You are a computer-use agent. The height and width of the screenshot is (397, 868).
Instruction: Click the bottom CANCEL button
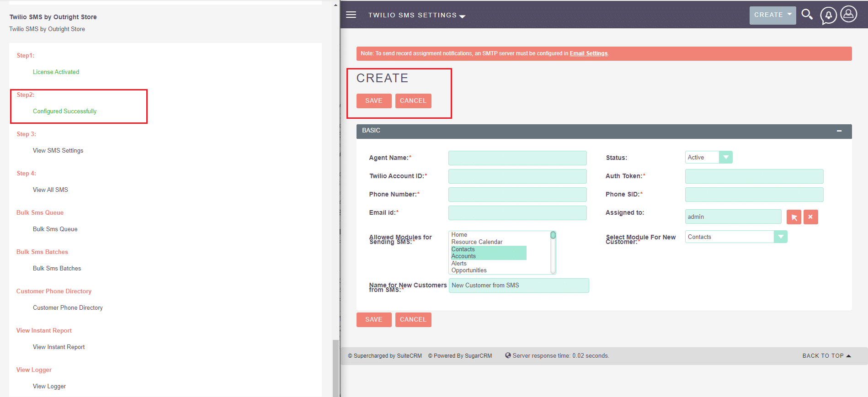(x=413, y=320)
